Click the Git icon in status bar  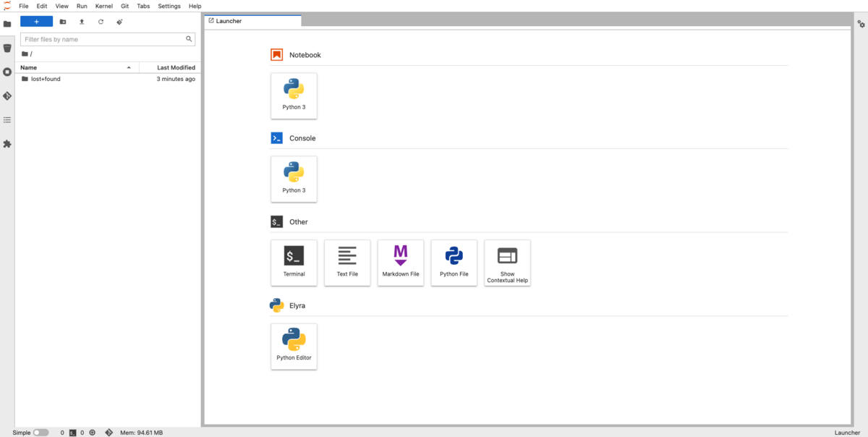[x=109, y=433]
